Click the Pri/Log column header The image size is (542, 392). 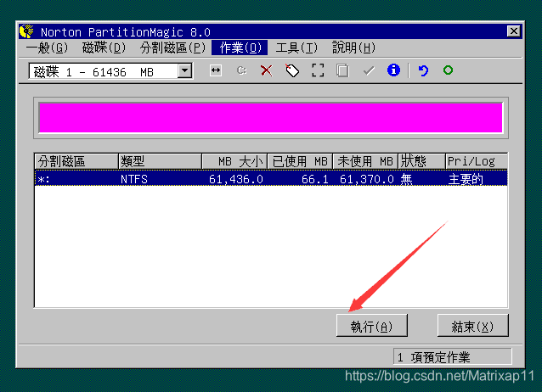[x=477, y=161]
